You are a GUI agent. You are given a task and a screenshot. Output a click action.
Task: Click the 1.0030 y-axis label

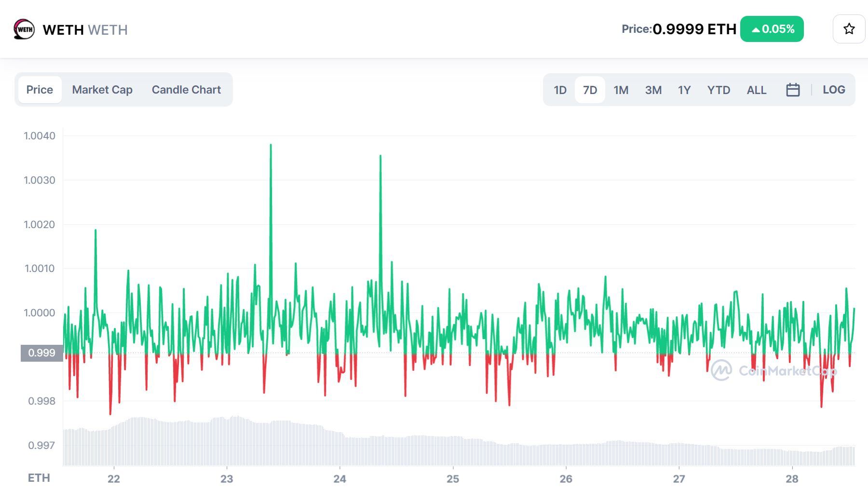40,180
